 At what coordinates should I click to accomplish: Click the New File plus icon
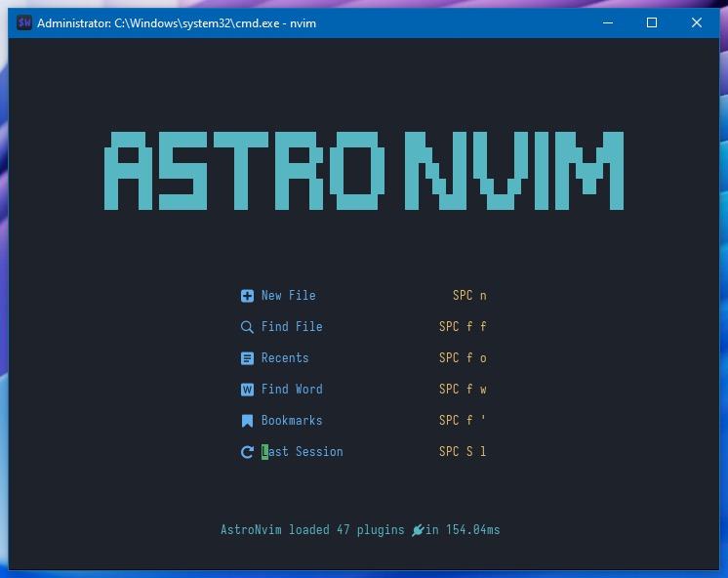[247, 296]
